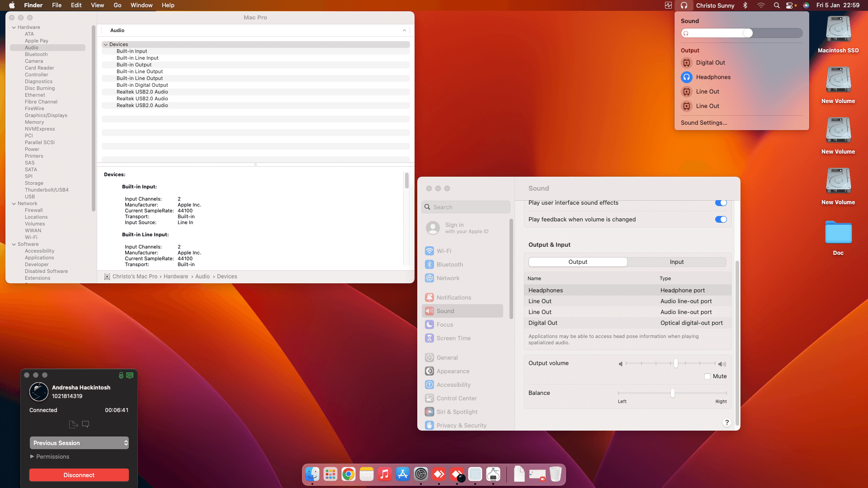Toggle Play feedback when volume is changed
The image size is (868, 488).
coord(721,220)
